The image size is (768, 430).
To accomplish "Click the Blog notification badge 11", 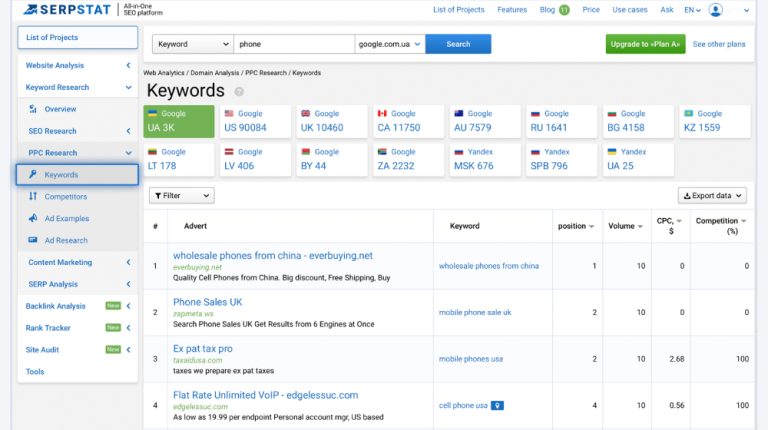I will click(x=564, y=10).
